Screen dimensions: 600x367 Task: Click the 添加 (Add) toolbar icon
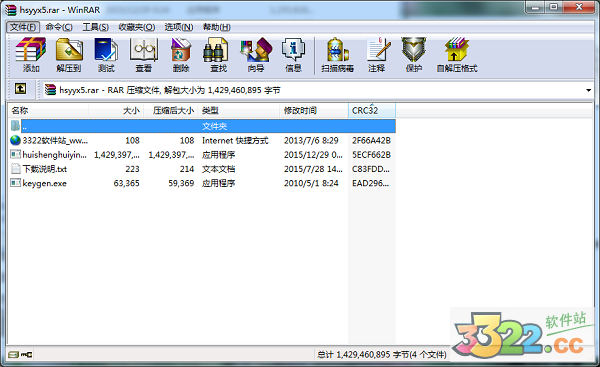click(x=31, y=50)
